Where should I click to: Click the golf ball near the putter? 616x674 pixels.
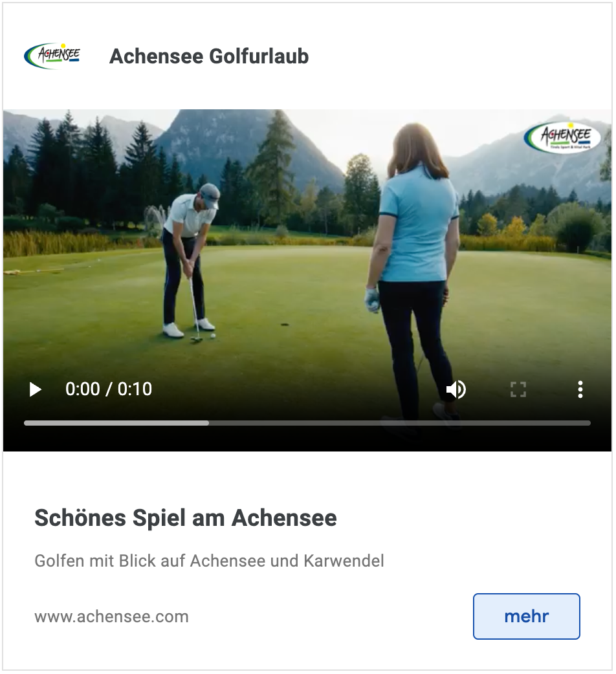pyautogui.click(x=212, y=336)
